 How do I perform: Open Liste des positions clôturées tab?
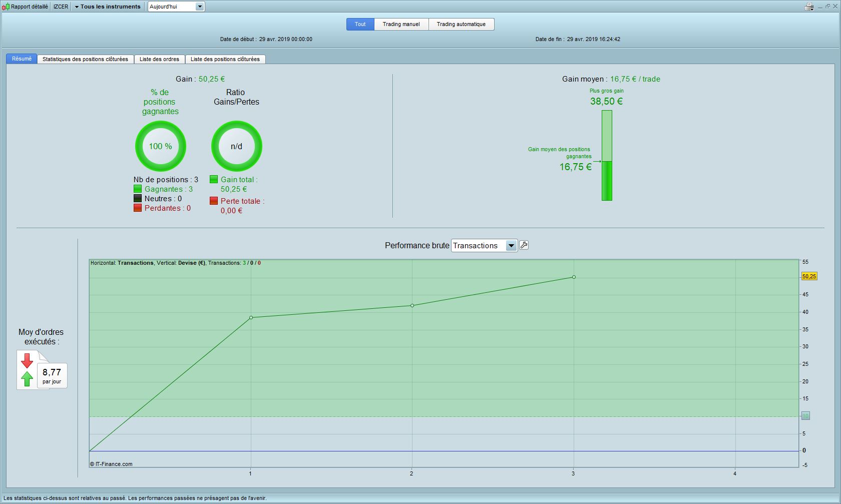click(225, 59)
